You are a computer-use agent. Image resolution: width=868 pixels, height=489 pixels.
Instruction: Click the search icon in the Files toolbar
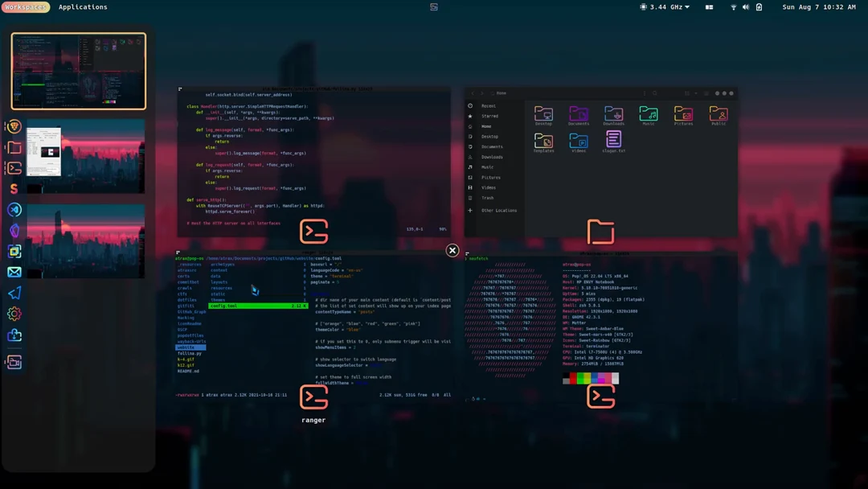click(654, 93)
